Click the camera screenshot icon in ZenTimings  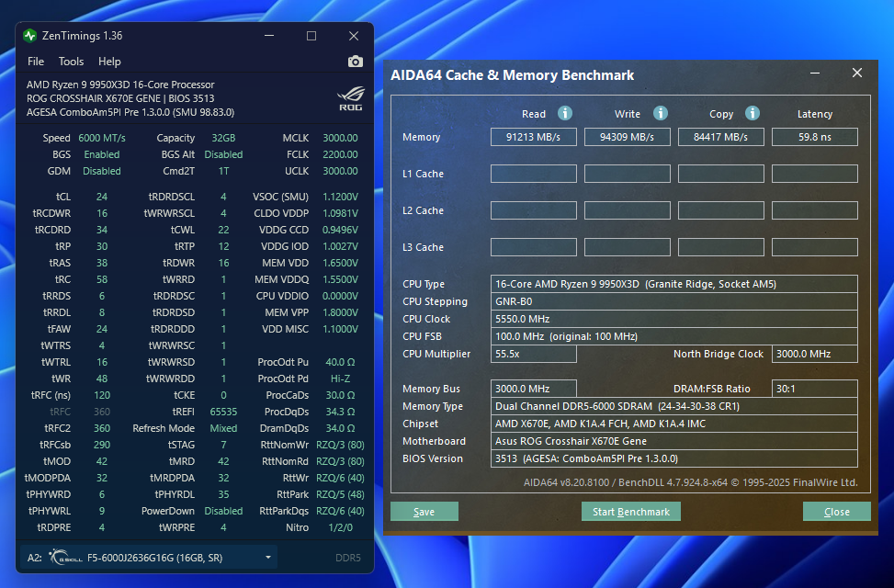pyautogui.click(x=355, y=62)
